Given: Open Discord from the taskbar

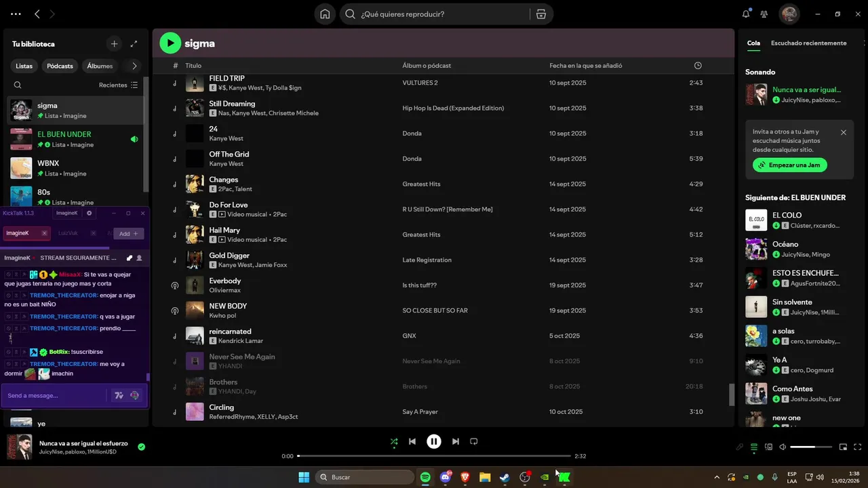Looking at the screenshot, I should 446,476.
